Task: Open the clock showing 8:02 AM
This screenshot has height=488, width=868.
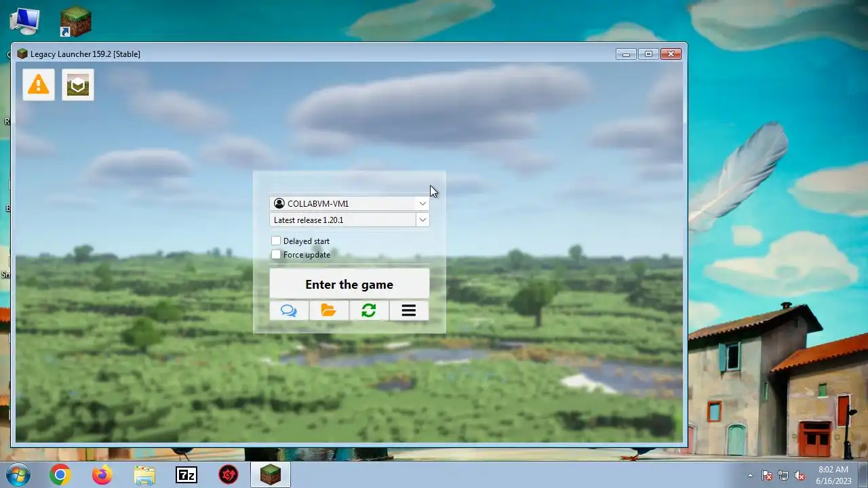Action: point(833,475)
